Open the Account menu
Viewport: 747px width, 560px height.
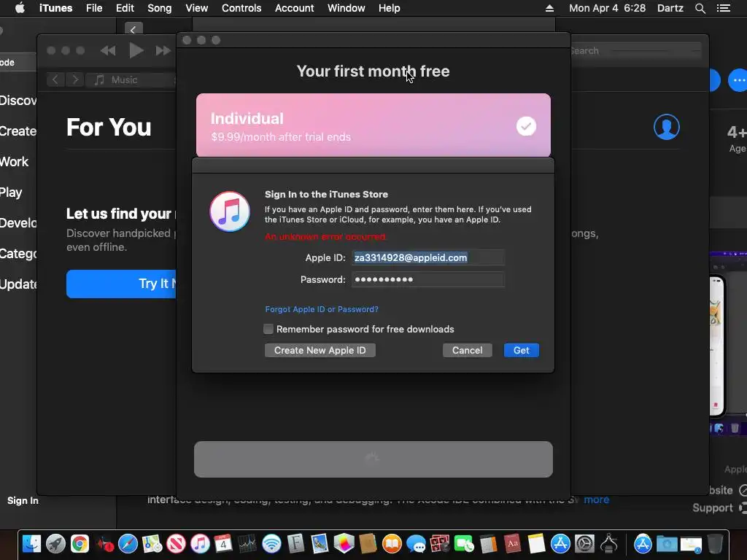coord(295,8)
